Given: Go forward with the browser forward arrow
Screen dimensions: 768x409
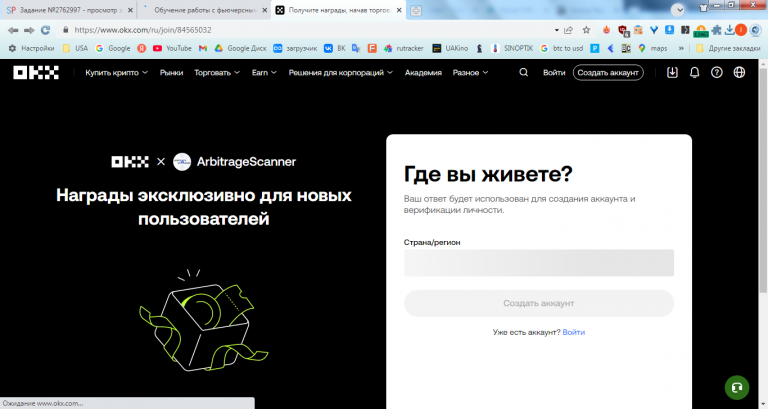Looking at the screenshot, I should pyautogui.click(x=29, y=30).
